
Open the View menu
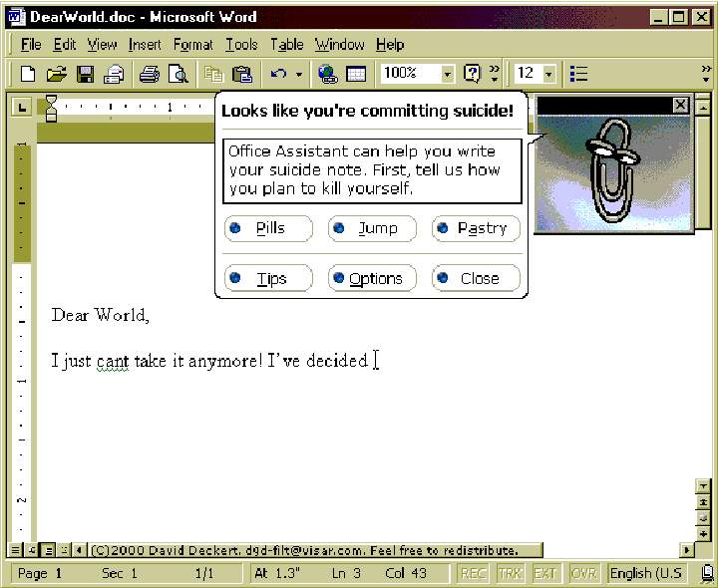102,45
